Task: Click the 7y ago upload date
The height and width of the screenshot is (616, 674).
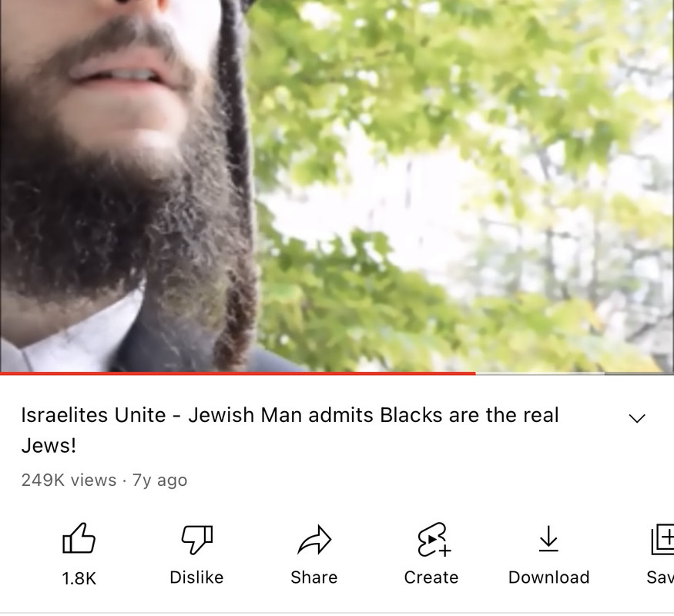Action: point(160,480)
